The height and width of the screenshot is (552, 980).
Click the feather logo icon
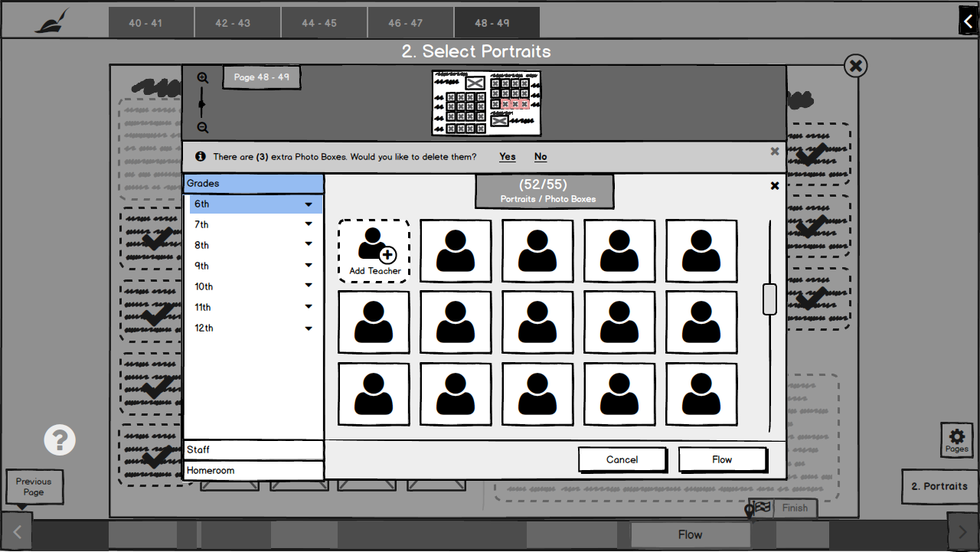pos(52,21)
